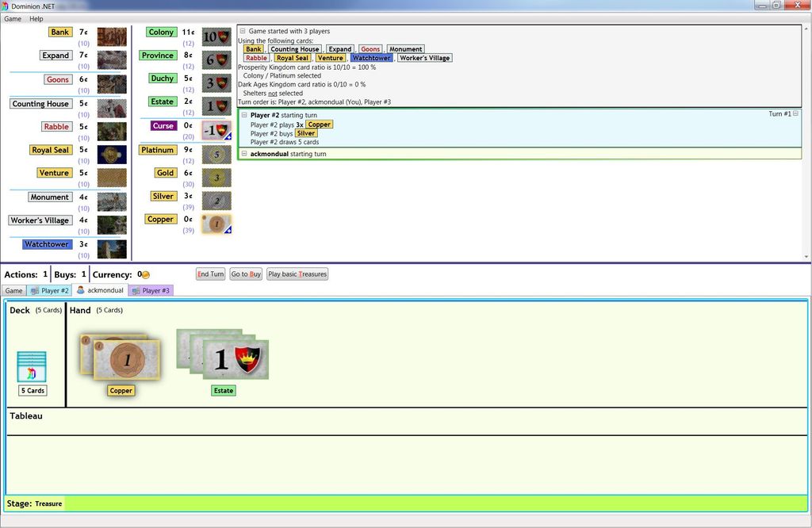The height and width of the screenshot is (528, 812).
Task: Click the Gold supply label
Action: [x=165, y=173]
